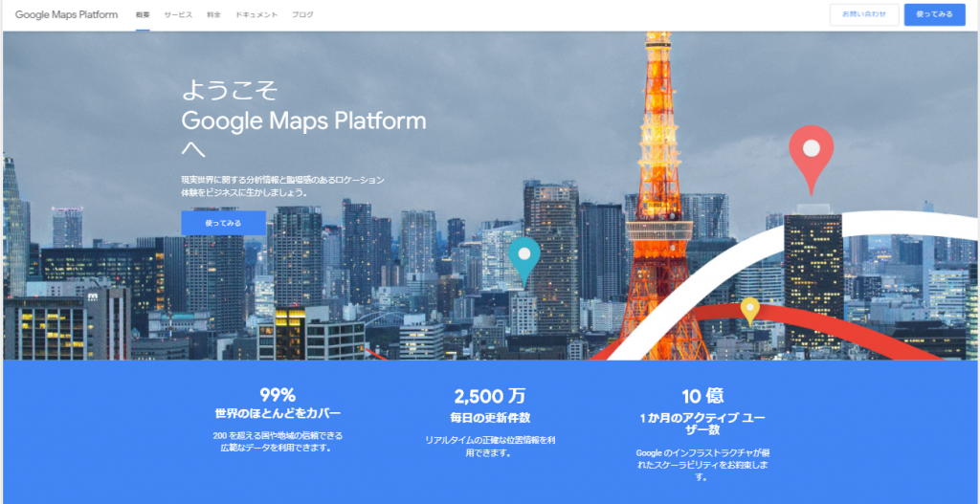
Task: Open the 料金 menu item
Action: 213,14
